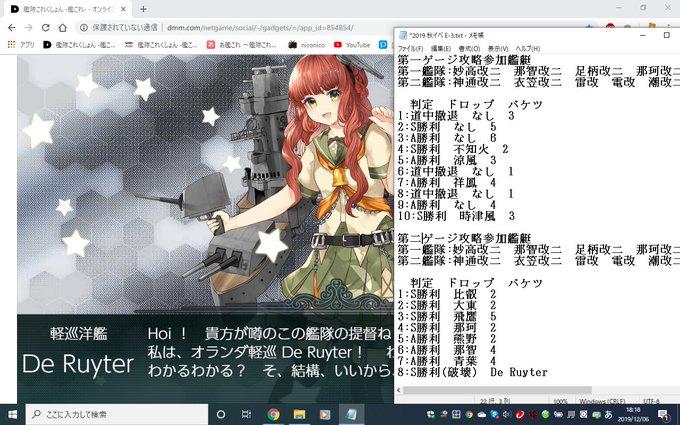Open Notepad 編集(E) menu
The height and width of the screenshot is (425, 680).
click(x=441, y=49)
